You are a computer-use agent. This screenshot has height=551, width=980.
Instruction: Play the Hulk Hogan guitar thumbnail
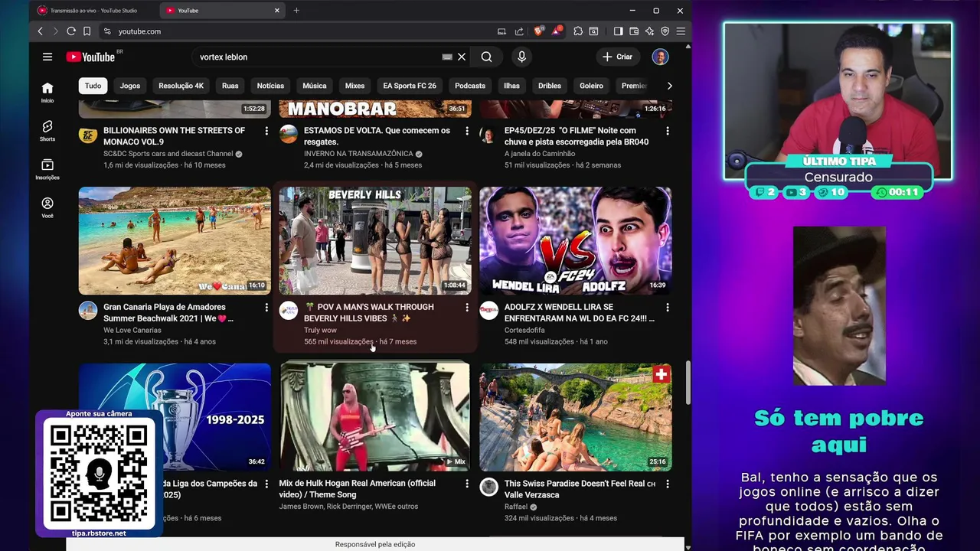pyautogui.click(x=375, y=417)
